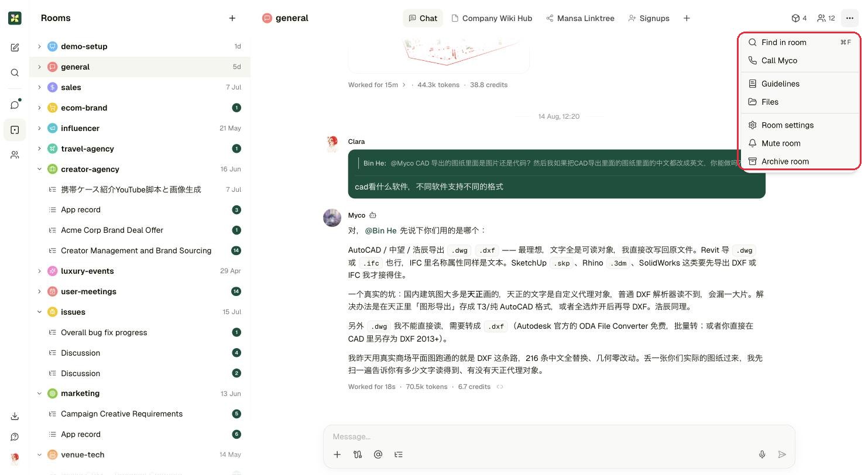The height and width of the screenshot is (475, 868).
Task: Click the @Bin He mention link
Action: click(x=380, y=230)
